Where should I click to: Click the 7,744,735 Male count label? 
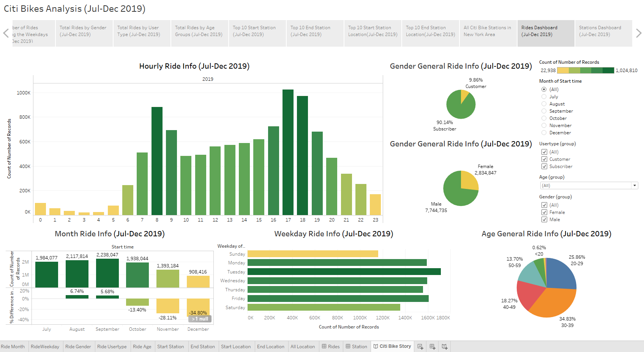[436, 211]
